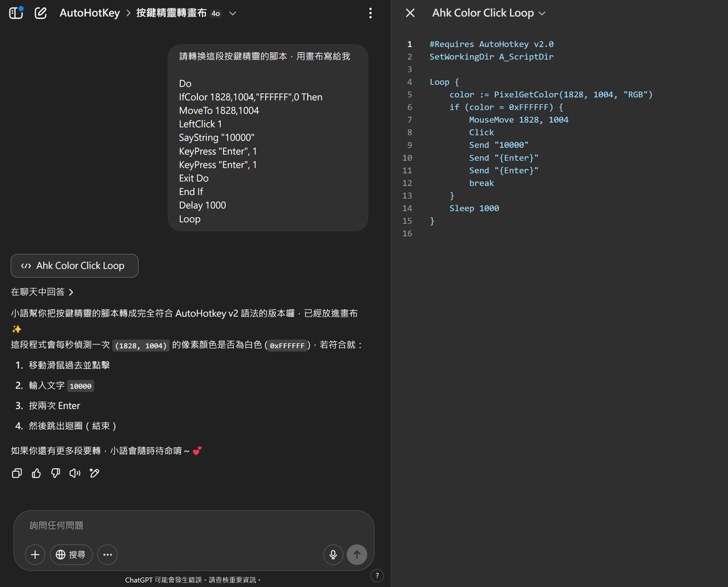
Task: Copy the assistant response
Action: pos(17,473)
